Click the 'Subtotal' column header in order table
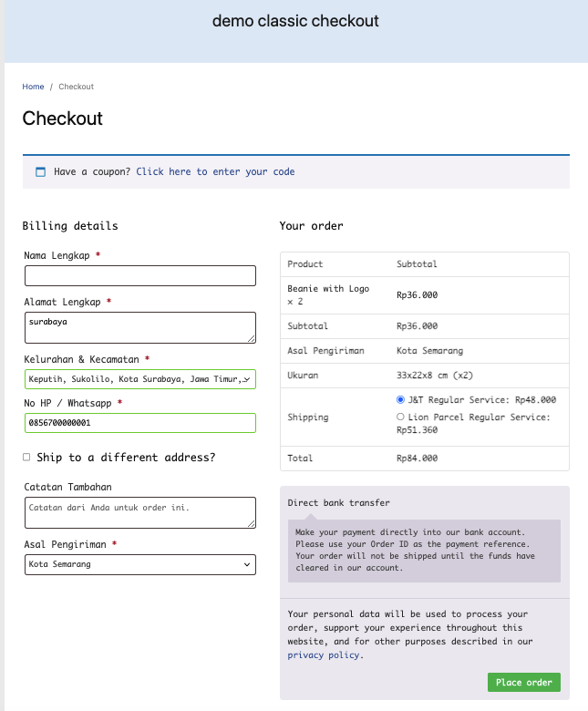Viewport: 588px width, 711px height. (418, 264)
